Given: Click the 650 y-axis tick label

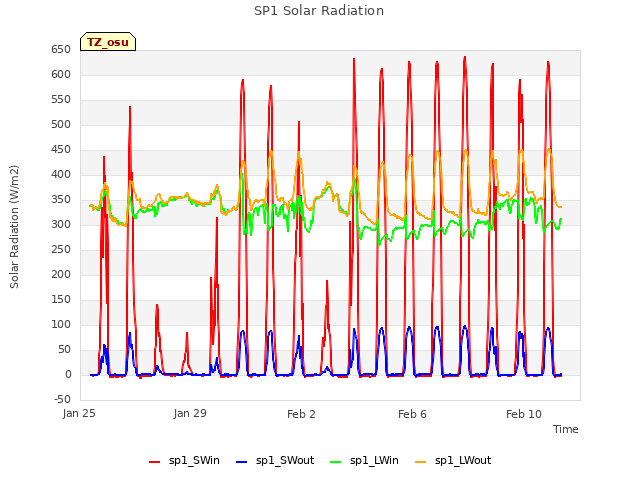Looking at the screenshot, I should coord(61,50).
